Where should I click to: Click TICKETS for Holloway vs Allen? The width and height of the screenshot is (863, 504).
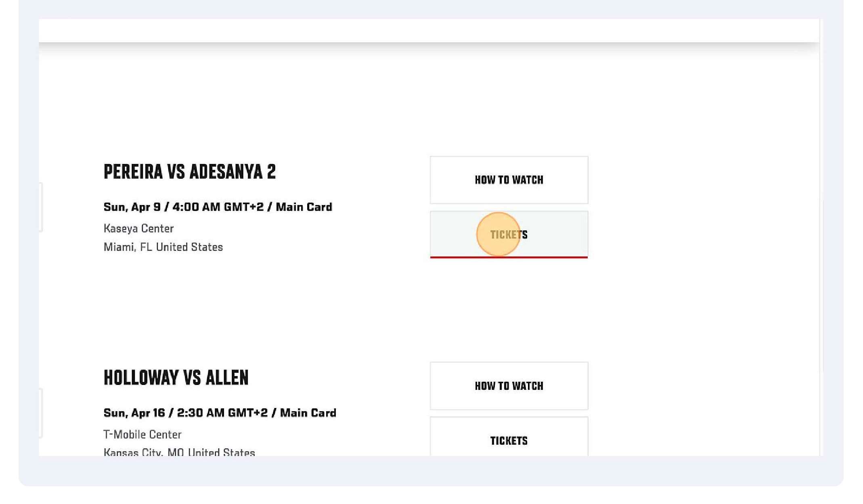coord(509,441)
